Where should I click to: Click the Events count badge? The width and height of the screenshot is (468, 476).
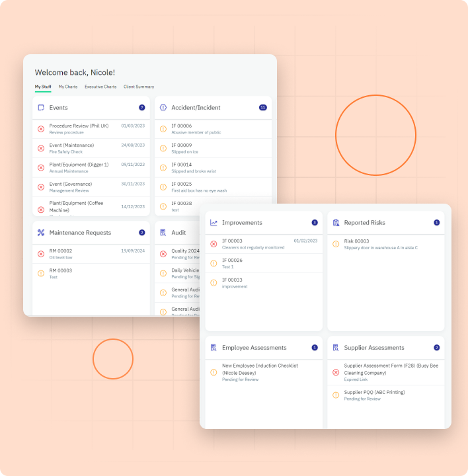141,108
